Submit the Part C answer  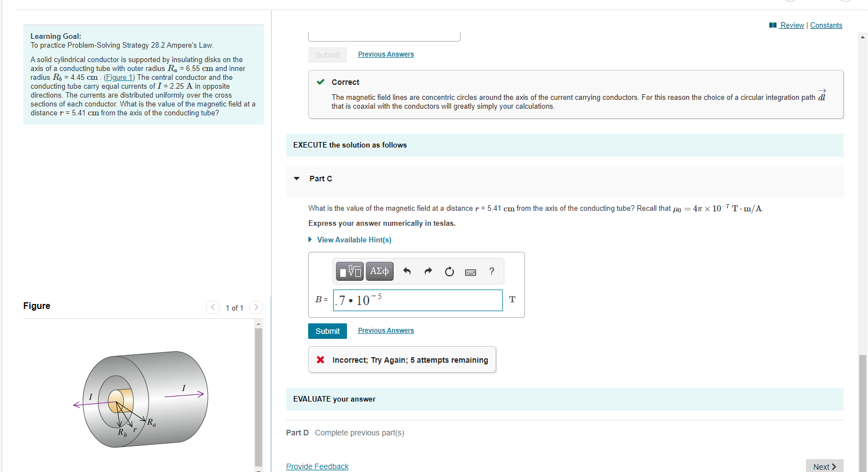coord(327,331)
